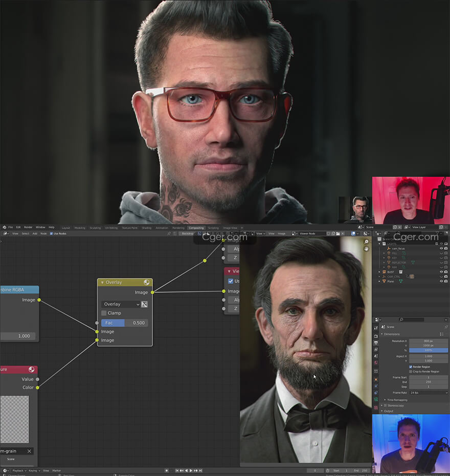
Task: Hide cam_focus with its eye icon
Action: pyautogui.click(x=441, y=248)
